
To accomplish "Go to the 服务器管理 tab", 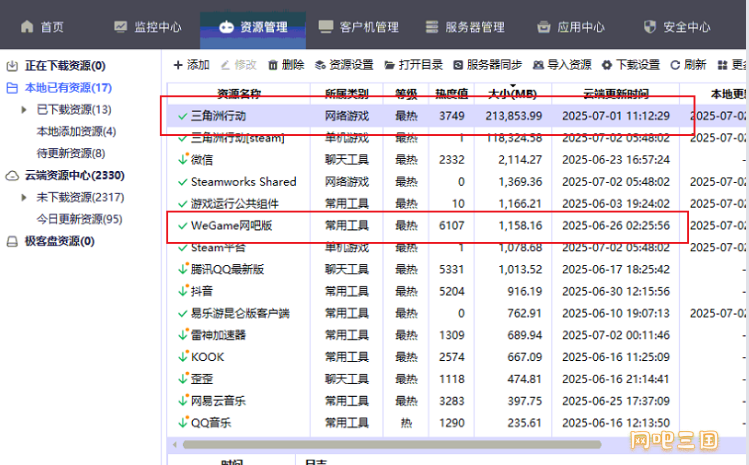I will point(465,27).
